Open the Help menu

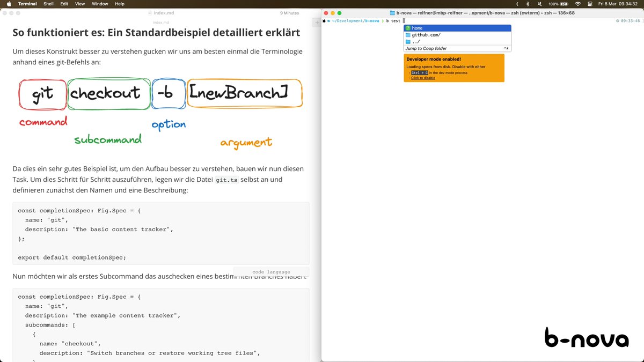coord(119,4)
